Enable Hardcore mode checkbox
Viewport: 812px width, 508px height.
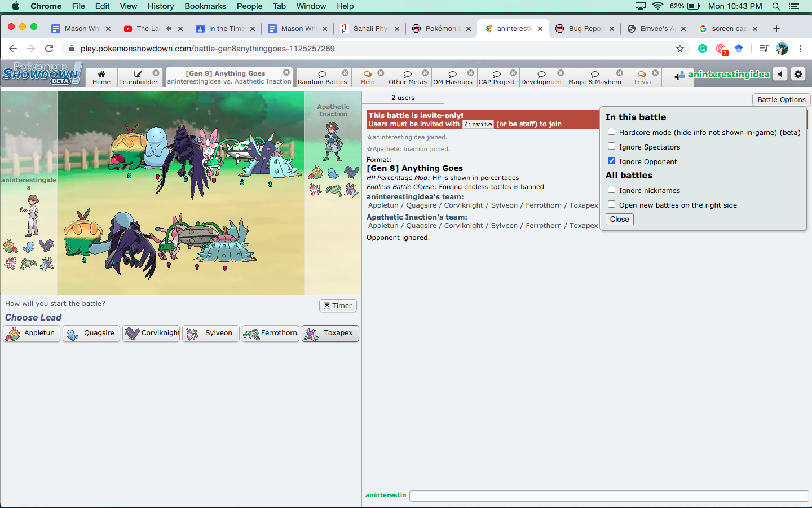coord(611,132)
